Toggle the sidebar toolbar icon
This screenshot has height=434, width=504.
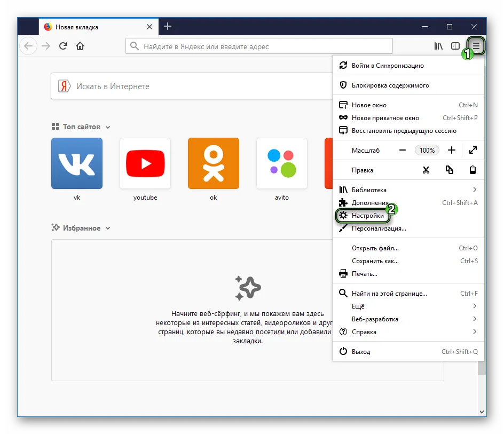455,46
